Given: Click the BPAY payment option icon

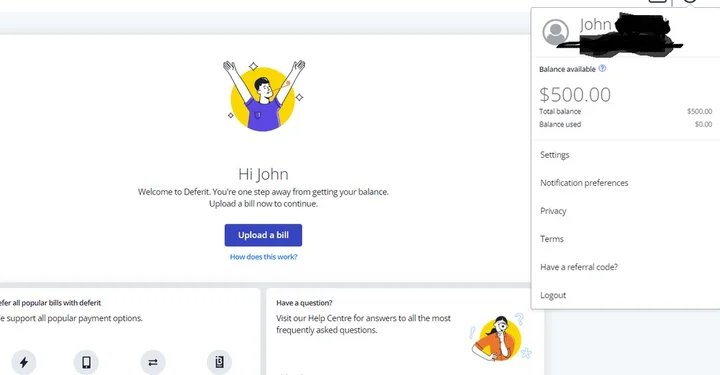Looking at the screenshot, I should point(219,362).
